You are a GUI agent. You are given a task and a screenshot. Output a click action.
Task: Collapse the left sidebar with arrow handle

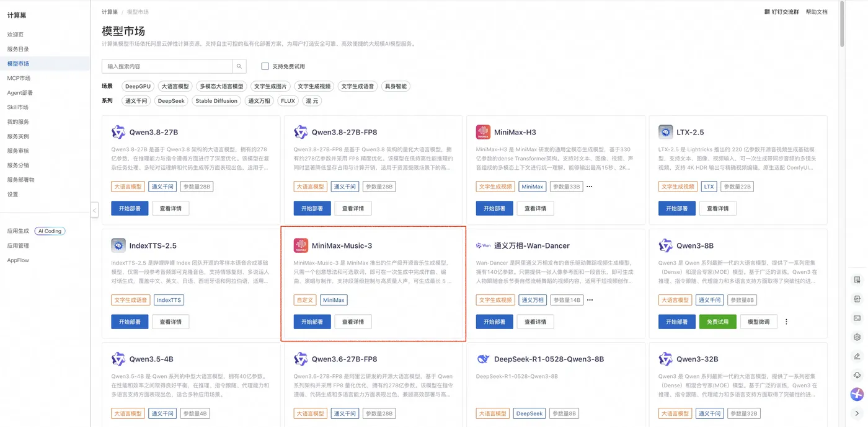point(94,211)
